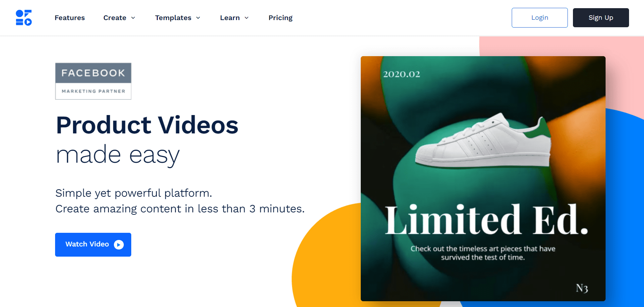Screen dimensions: 644x307
Task: Click the Product Videos heading
Action: 147,125
